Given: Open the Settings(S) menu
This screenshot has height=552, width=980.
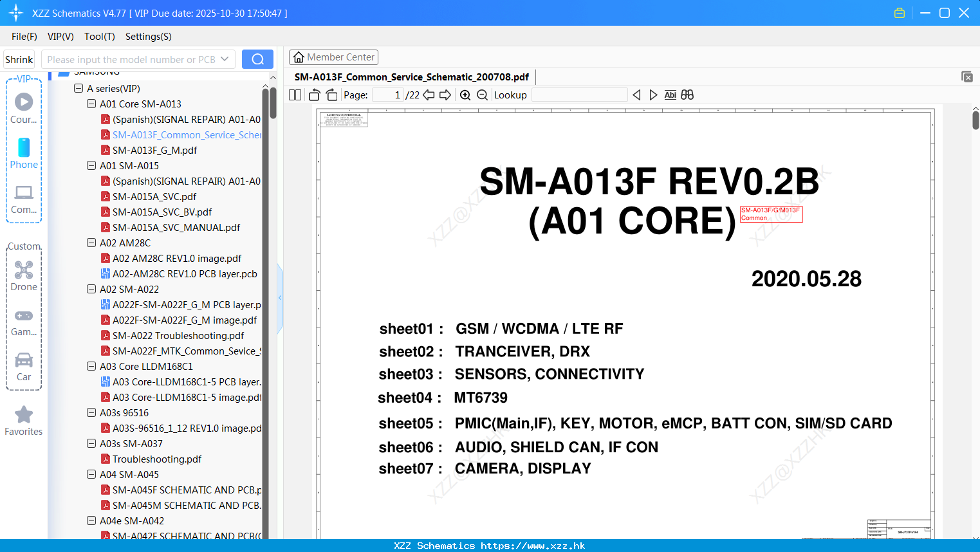Looking at the screenshot, I should (x=149, y=37).
